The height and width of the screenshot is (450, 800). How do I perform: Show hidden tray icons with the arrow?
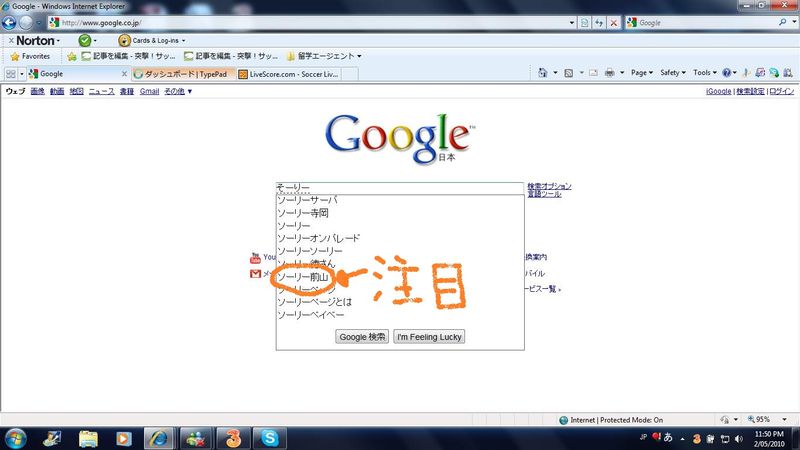click(x=683, y=439)
